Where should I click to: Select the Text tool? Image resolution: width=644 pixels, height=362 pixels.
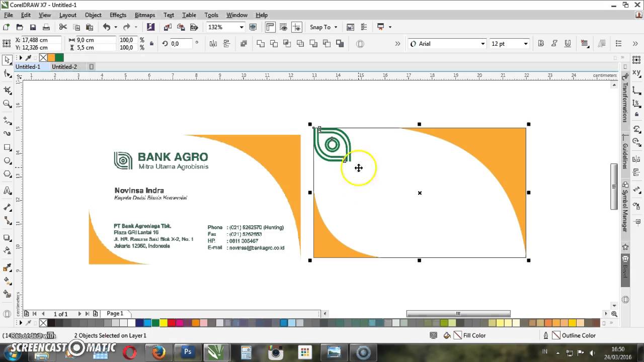(7, 191)
